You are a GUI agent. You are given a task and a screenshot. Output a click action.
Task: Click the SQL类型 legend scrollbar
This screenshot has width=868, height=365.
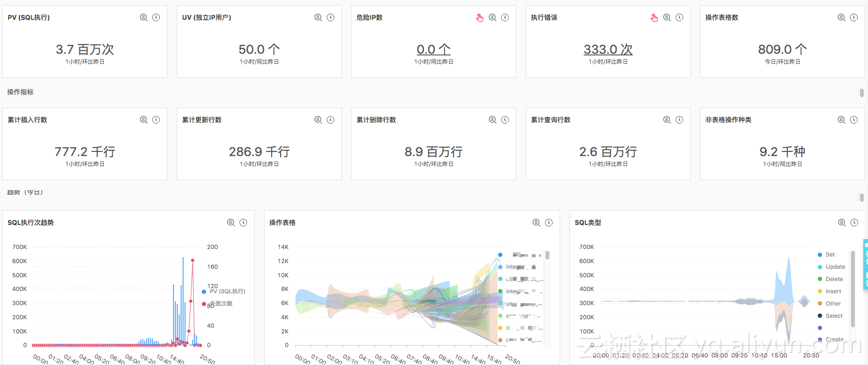(853, 289)
